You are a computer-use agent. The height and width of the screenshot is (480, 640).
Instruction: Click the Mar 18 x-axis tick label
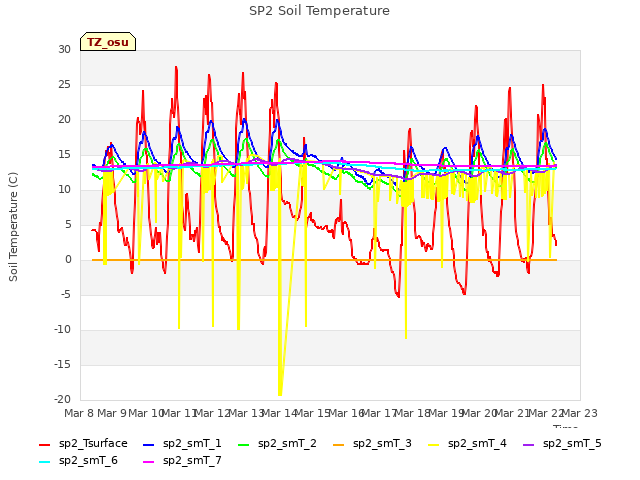412,413
